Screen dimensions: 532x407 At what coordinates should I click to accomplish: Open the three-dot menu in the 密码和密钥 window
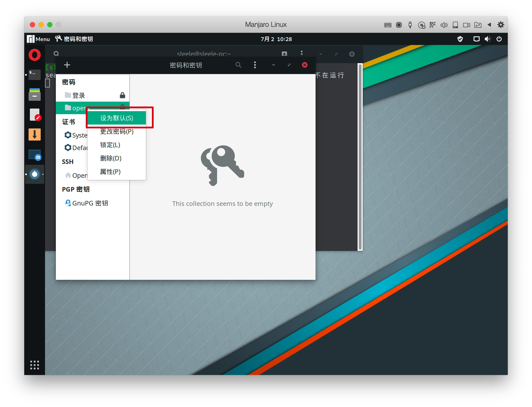(255, 65)
